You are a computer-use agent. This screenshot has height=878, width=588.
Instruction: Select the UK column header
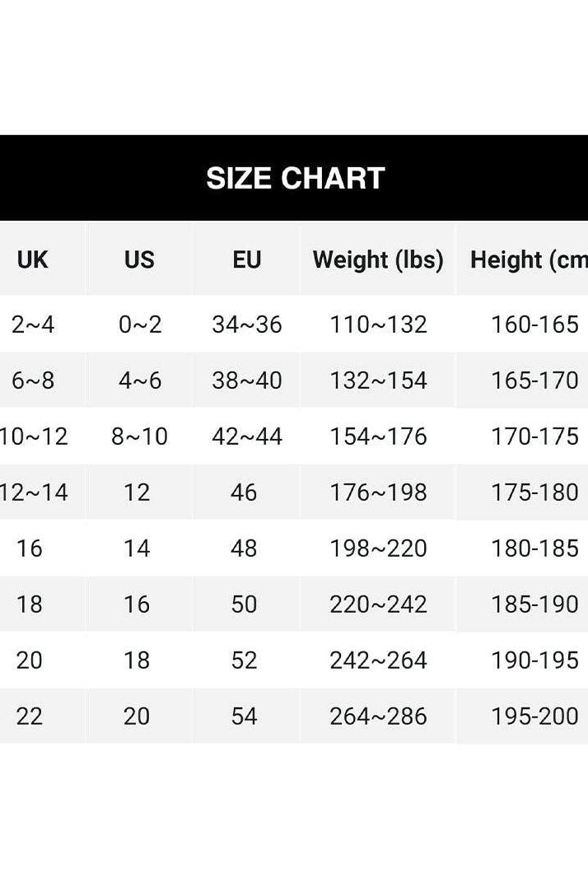33,260
